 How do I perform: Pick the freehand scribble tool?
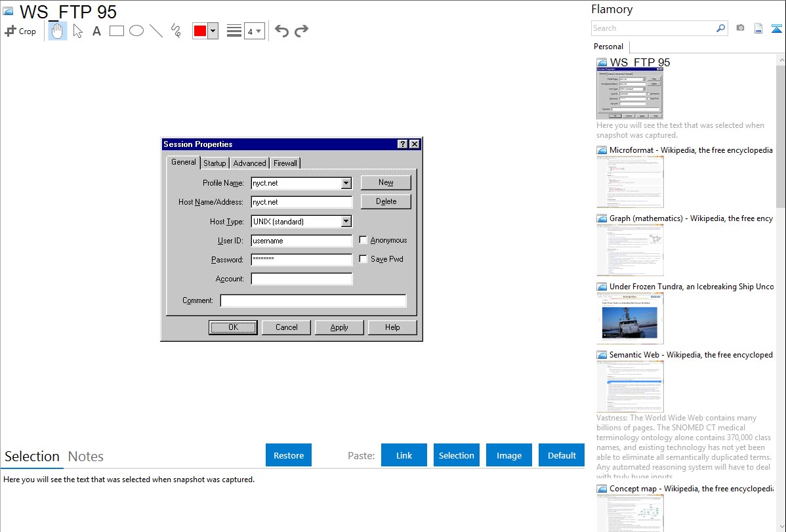point(176,31)
